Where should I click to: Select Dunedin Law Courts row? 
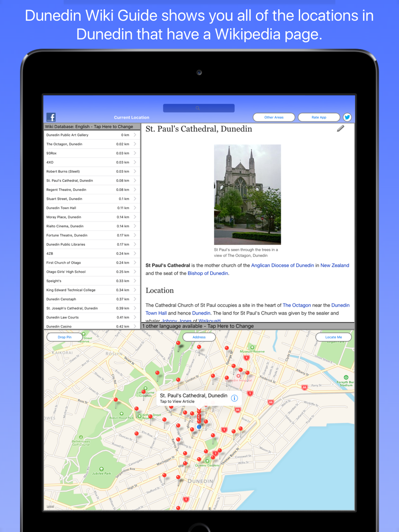pyautogui.click(x=92, y=317)
